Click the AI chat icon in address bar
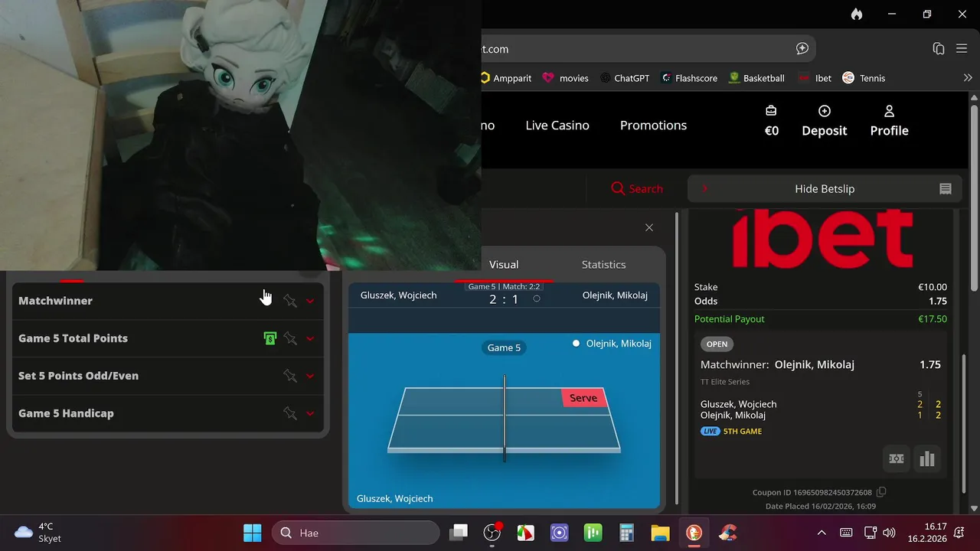The height and width of the screenshot is (551, 980). point(802,49)
